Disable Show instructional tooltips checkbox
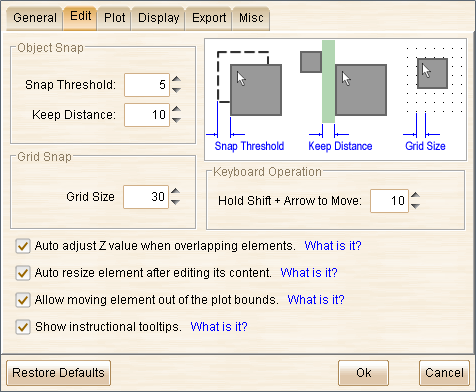The width and height of the screenshot is (476, 392). point(23,327)
